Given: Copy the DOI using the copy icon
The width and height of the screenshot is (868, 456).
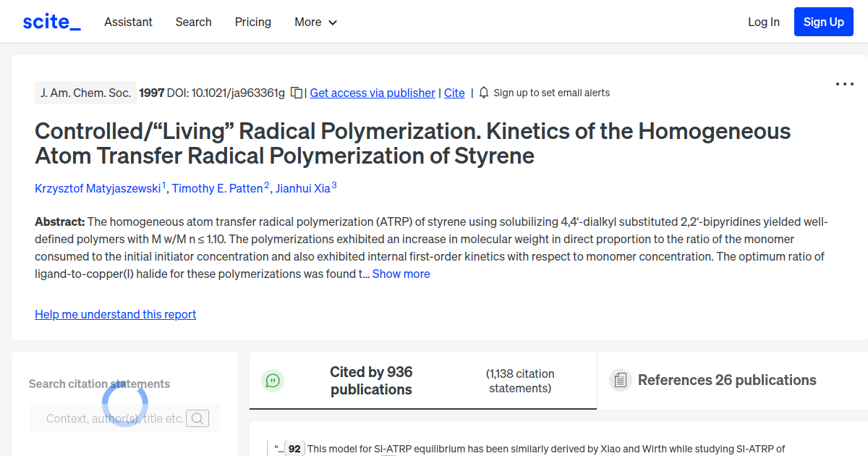Looking at the screenshot, I should 296,93.
